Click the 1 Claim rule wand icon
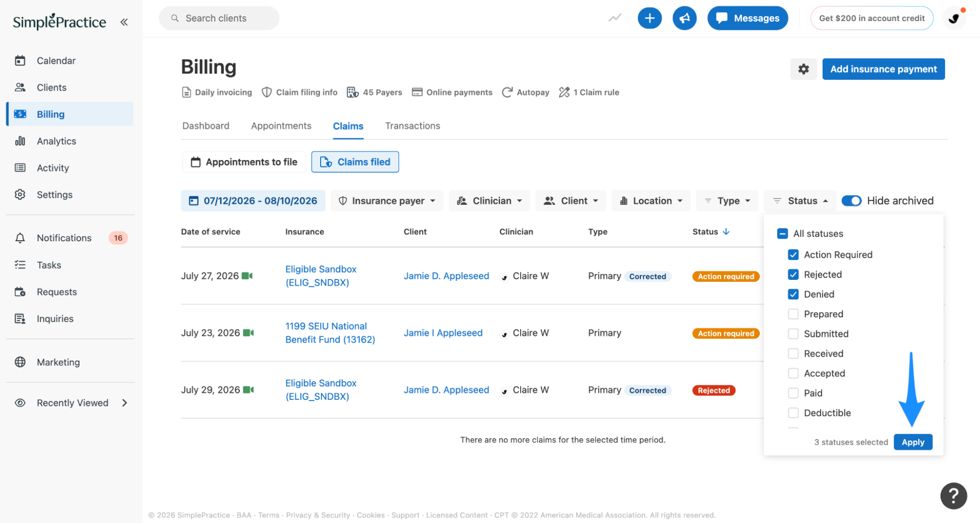980x523 pixels. coord(564,92)
